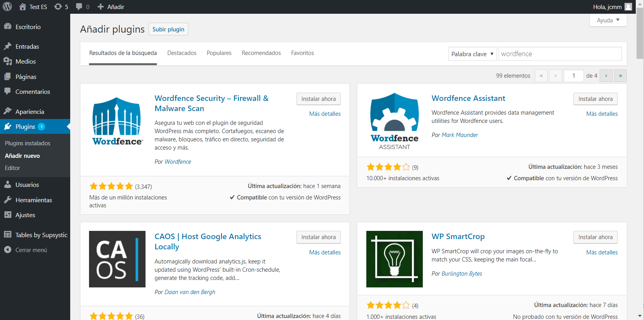Open the Palabra clave search type dropdown
The image size is (644, 320).
pyautogui.click(x=472, y=54)
